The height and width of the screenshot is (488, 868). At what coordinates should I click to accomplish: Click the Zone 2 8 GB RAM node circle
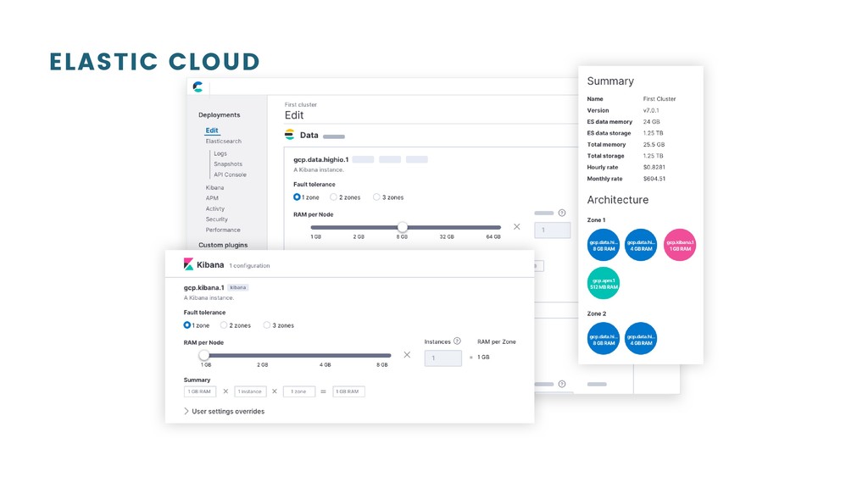pyautogui.click(x=603, y=338)
